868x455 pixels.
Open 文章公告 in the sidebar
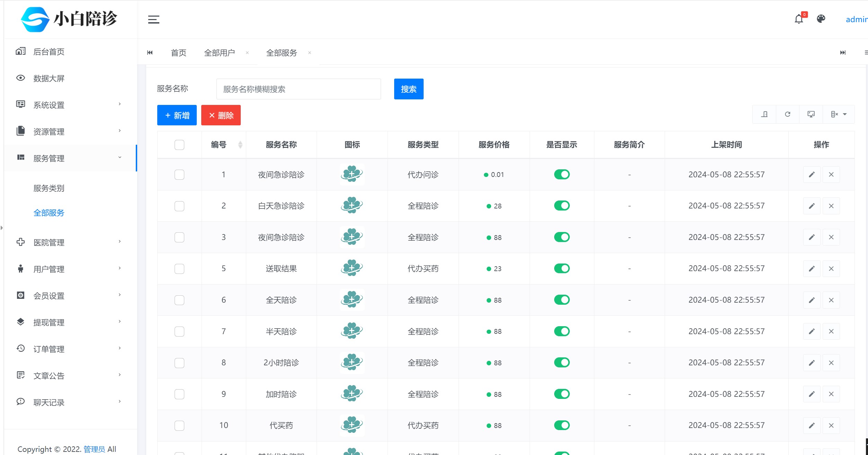tap(71, 375)
